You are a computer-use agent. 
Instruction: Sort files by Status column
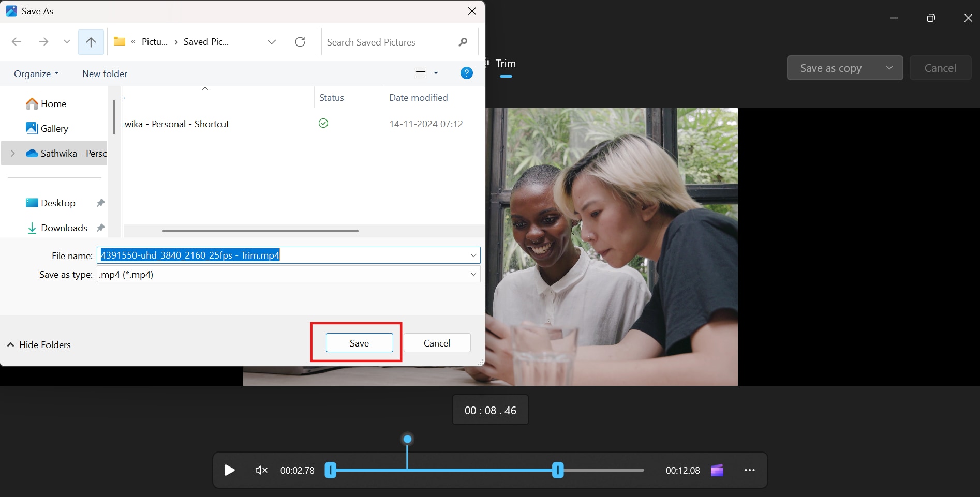tap(332, 98)
